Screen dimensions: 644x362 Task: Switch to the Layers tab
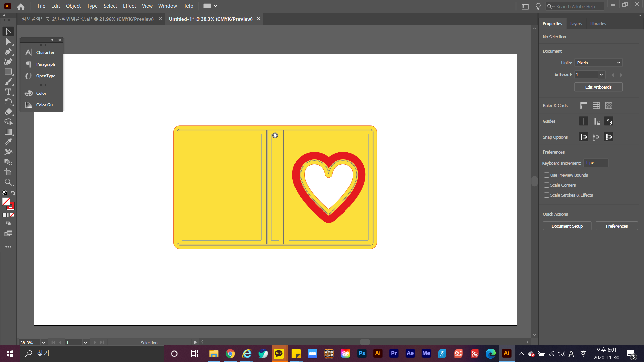tap(576, 24)
